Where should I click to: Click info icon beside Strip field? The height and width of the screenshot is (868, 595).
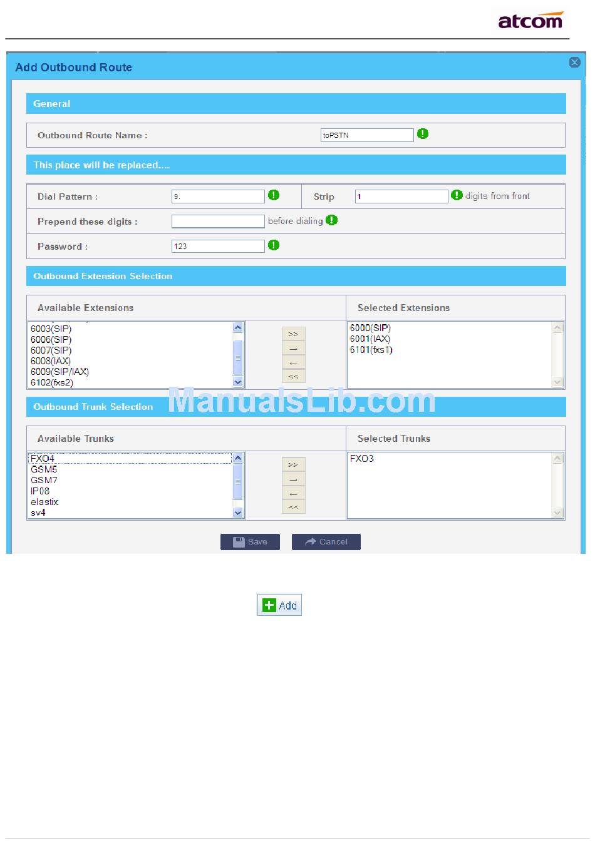click(457, 195)
